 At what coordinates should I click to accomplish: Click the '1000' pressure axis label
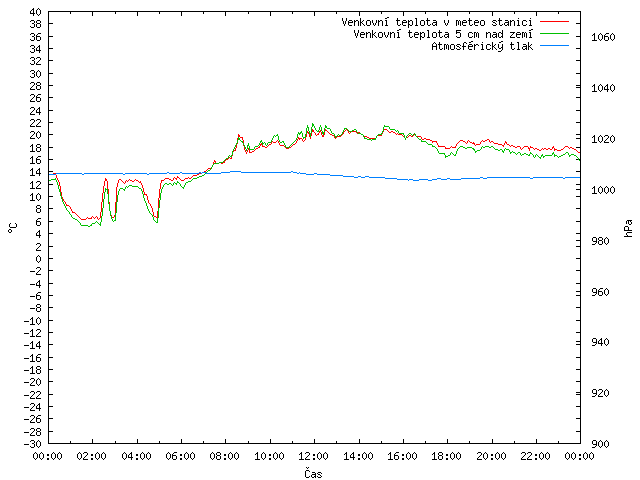(603, 190)
